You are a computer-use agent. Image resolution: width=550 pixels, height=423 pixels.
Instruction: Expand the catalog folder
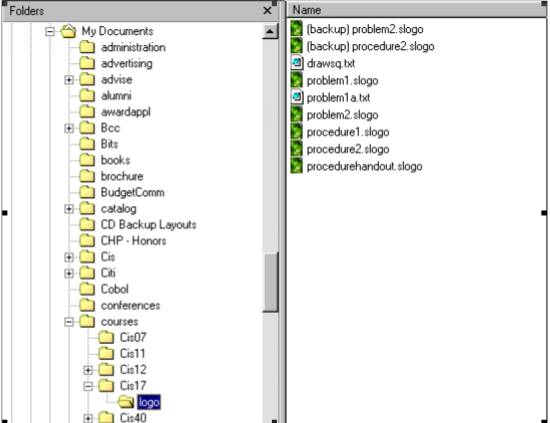69,209
